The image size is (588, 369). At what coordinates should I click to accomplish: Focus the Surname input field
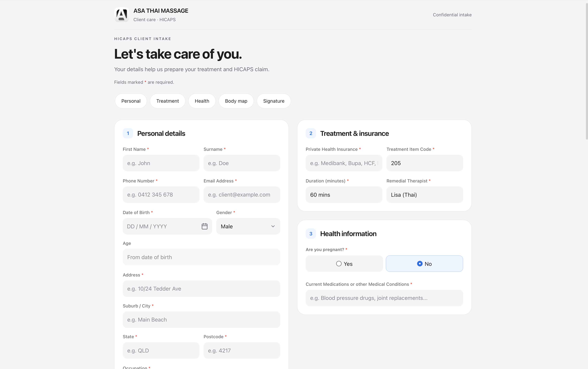[x=242, y=163]
